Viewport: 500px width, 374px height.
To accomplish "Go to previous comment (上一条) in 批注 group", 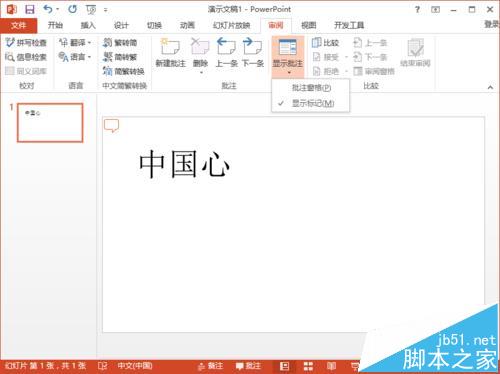I will pos(227,53).
